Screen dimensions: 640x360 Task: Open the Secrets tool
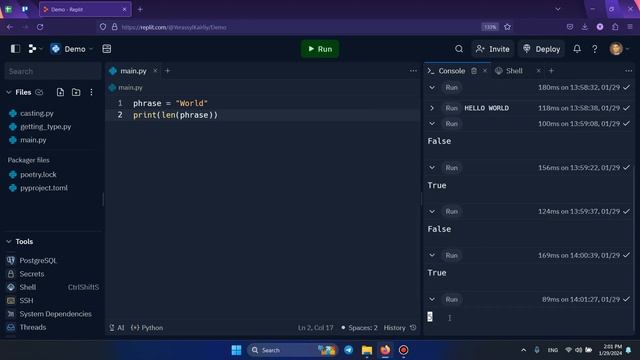click(31, 274)
